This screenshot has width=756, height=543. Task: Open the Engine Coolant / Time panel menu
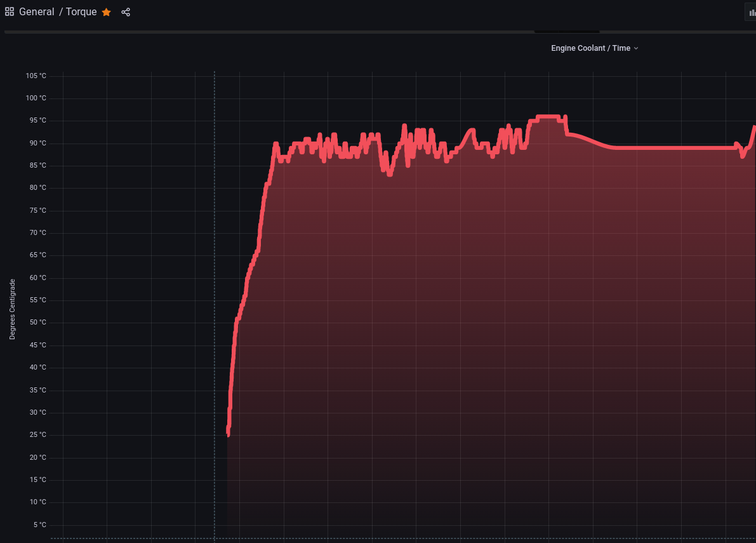(590, 48)
